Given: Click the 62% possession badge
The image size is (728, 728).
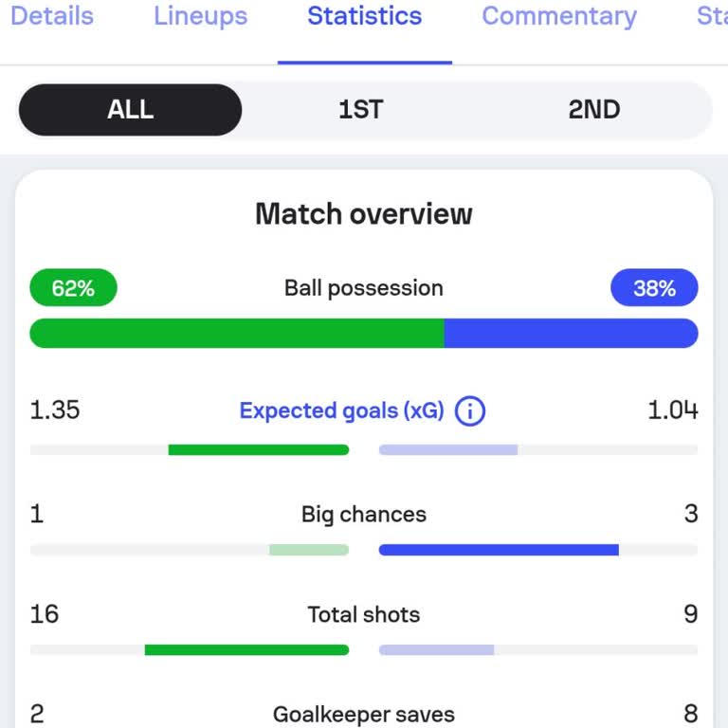Looking at the screenshot, I should (x=73, y=288).
